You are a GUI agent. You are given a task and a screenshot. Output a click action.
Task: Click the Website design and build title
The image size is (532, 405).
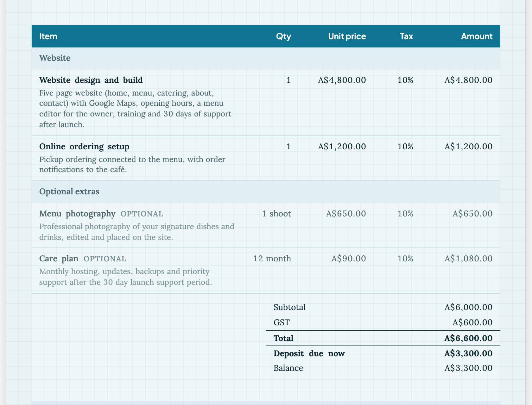tap(91, 80)
